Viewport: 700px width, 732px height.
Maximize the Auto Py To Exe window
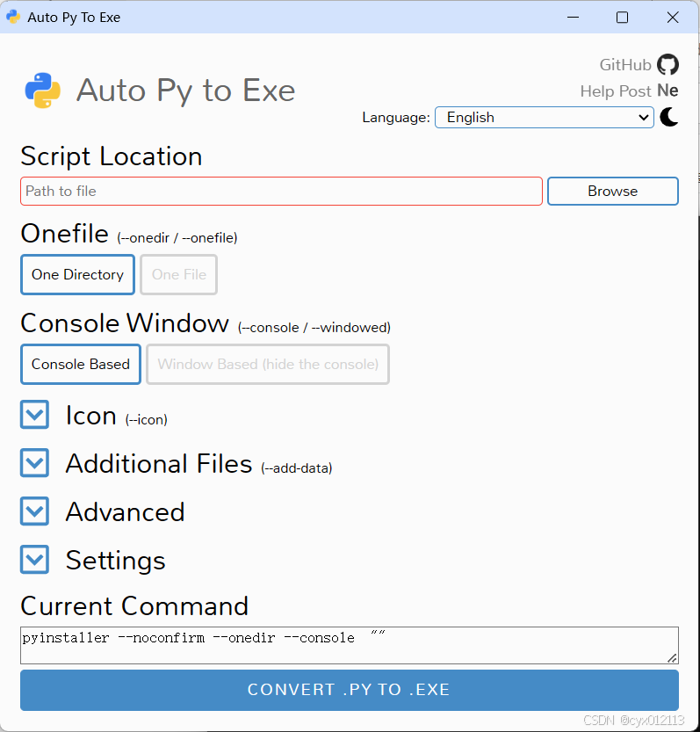coord(622,18)
